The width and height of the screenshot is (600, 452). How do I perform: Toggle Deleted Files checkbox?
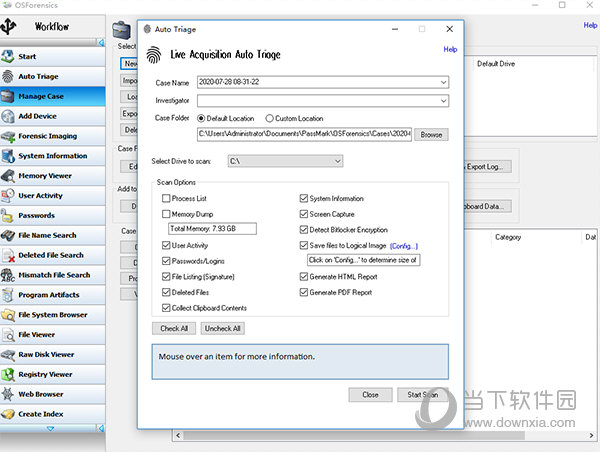point(166,292)
